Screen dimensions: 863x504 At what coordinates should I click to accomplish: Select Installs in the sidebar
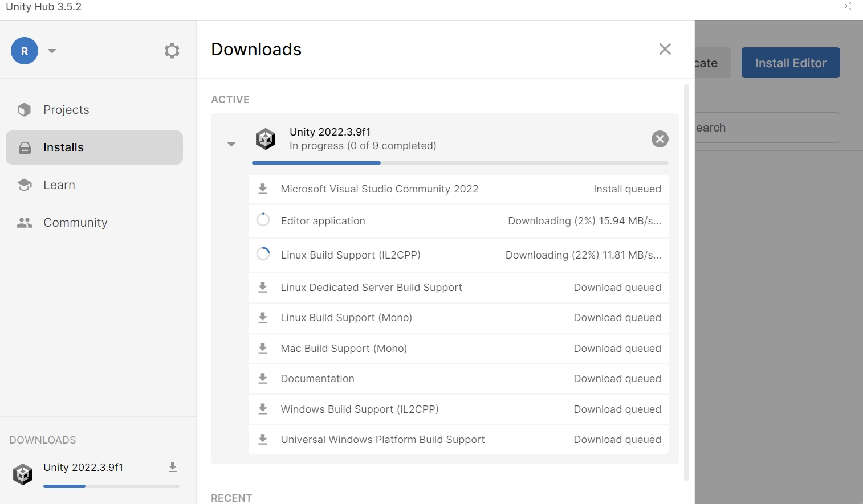coord(94,147)
